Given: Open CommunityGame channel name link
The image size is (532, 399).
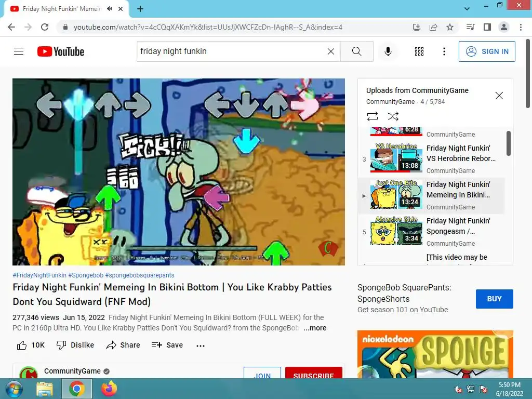Looking at the screenshot, I should (72, 371).
